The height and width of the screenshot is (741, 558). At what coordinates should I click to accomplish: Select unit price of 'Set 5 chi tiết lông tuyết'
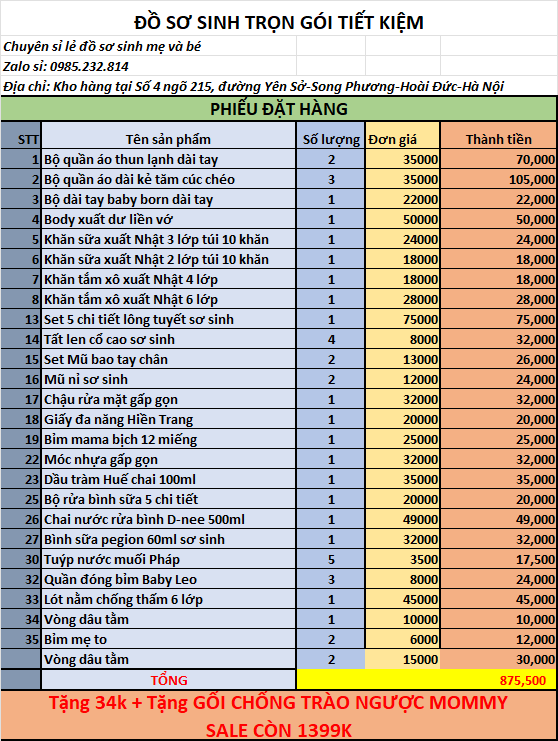(x=403, y=319)
